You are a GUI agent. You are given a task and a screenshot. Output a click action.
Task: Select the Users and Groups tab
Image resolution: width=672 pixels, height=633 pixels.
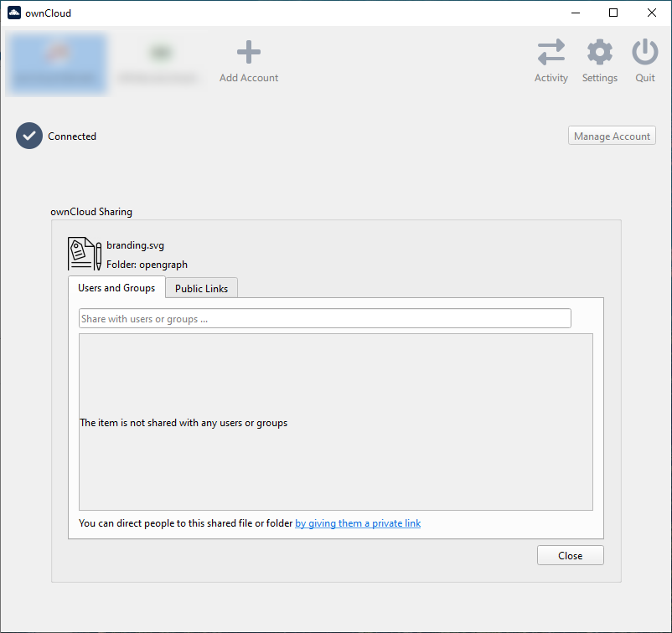pos(116,287)
